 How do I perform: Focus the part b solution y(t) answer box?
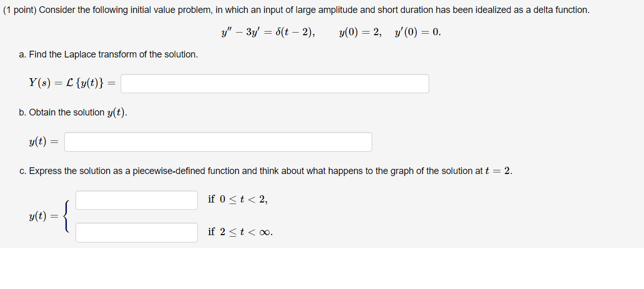(x=218, y=142)
